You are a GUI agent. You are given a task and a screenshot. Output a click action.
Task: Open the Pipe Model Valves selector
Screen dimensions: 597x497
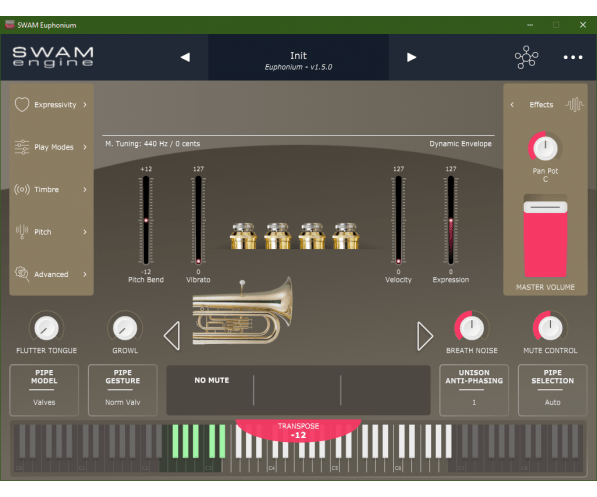click(44, 390)
